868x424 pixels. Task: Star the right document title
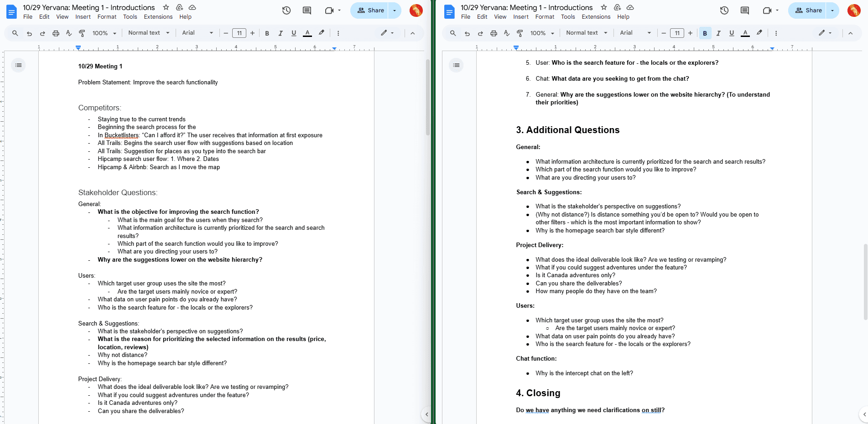(604, 7)
